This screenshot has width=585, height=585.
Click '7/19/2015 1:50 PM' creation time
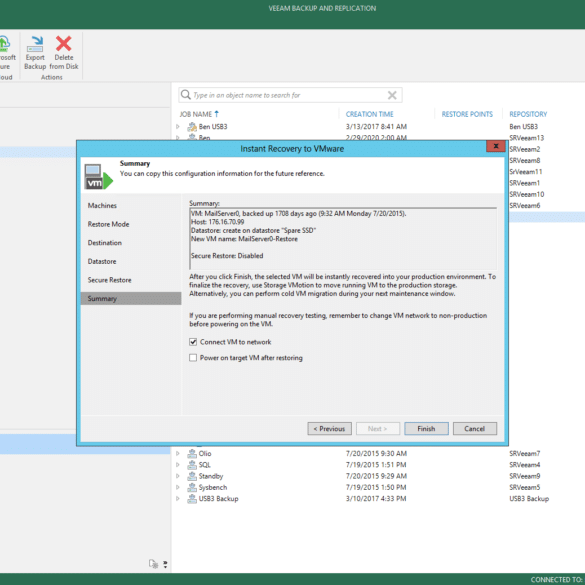(x=376, y=488)
